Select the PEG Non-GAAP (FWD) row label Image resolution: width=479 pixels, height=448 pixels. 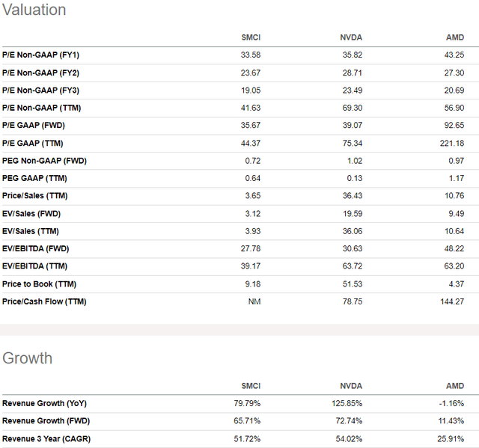coord(44,161)
